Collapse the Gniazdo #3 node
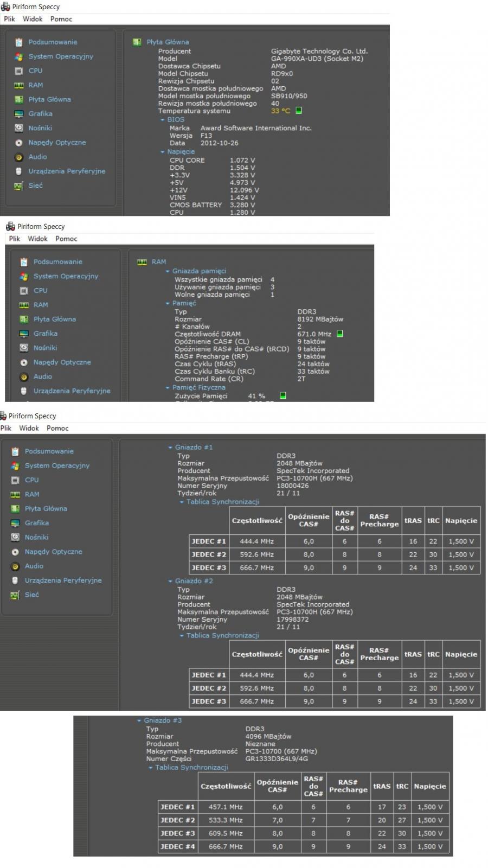Viewport: 488px width, 868px height. pyautogui.click(x=139, y=721)
